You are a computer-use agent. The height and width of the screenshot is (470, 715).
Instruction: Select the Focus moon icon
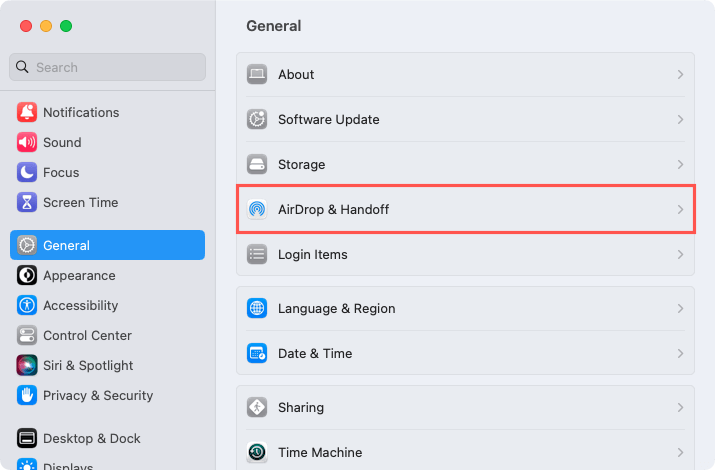pos(27,172)
